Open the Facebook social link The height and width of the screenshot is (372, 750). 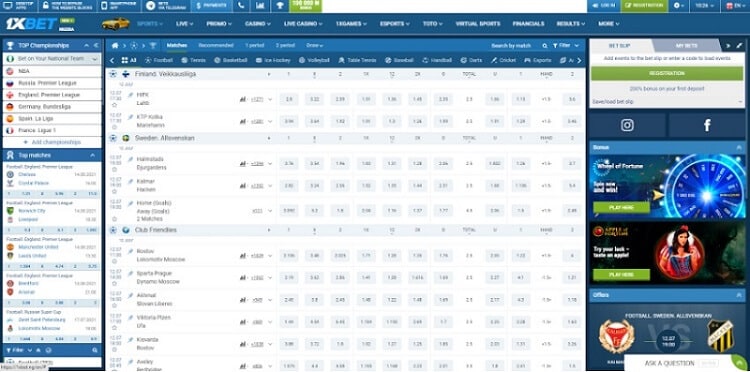(706, 125)
